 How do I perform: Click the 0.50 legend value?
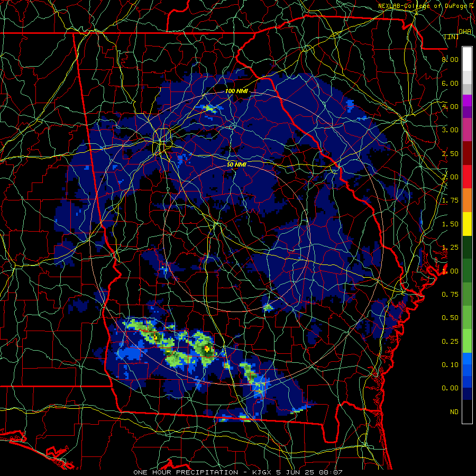click(450, 318)
